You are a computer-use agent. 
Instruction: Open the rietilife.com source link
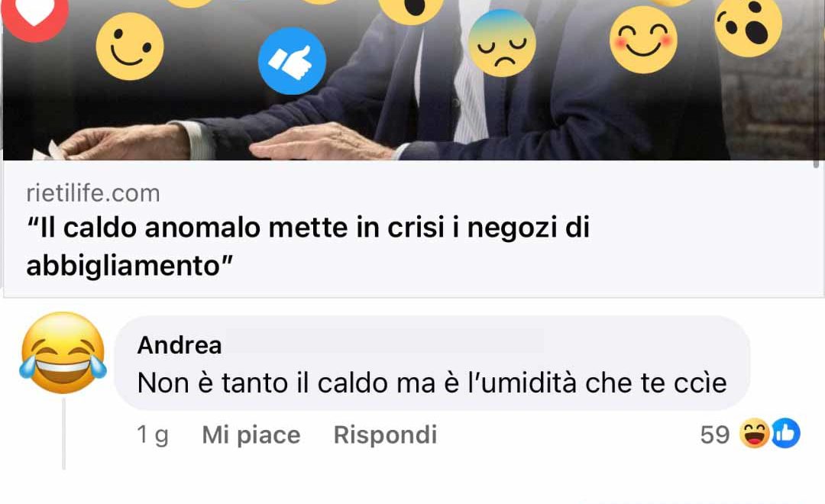coord(93,193)
